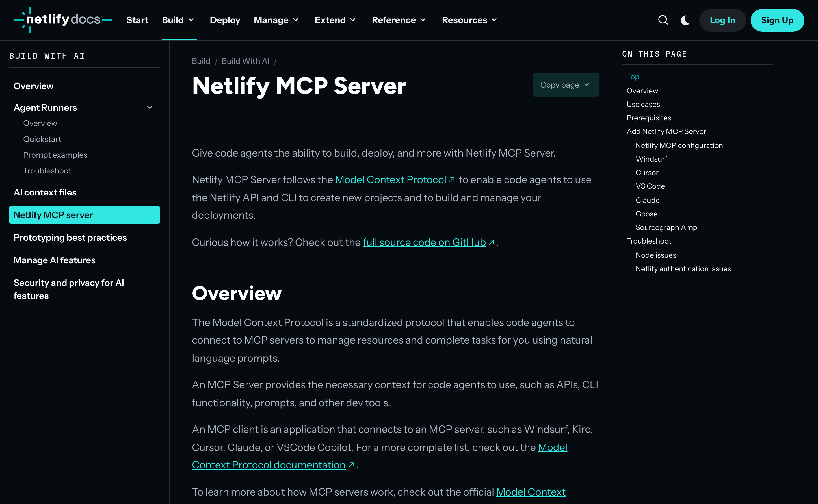This screenshot has width=818, height=504.
Task: Click the Log In button
Action: 722,20
